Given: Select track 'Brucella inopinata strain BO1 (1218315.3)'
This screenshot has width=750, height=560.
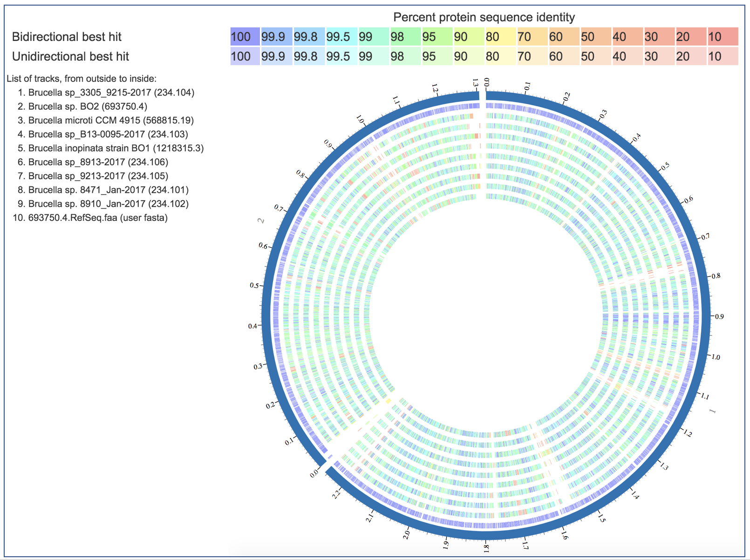Looking at the screenshot, I should pyautogui.click(x=116, y=148).
